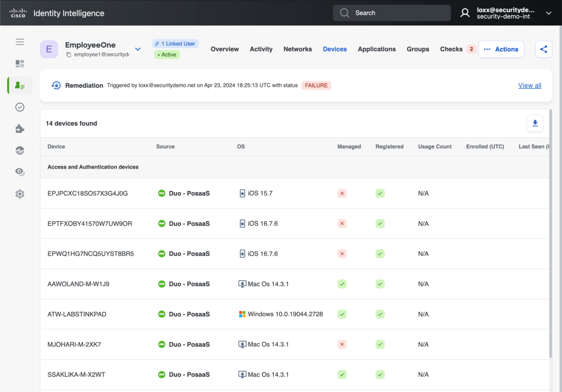Open the integrations puzzle icon in the sidebar
The height and width of the screenshot is (392, 562).
pos(20,128)
